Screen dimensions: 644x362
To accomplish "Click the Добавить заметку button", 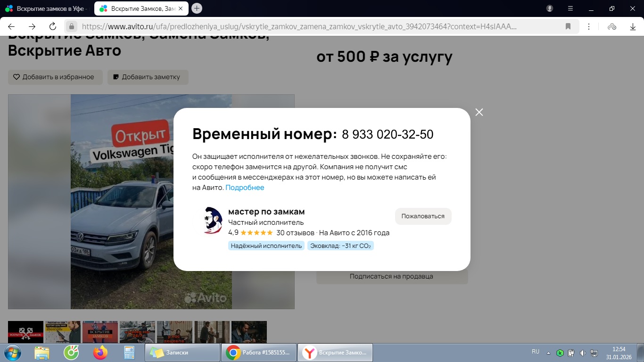I will [148, 77].
